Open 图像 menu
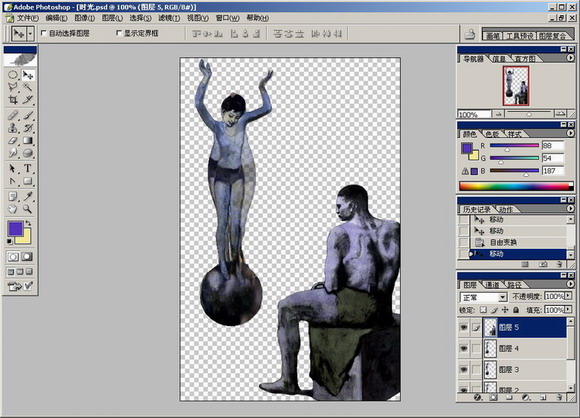The height and width of the screenshot is (418, 580). pos(84,18)
